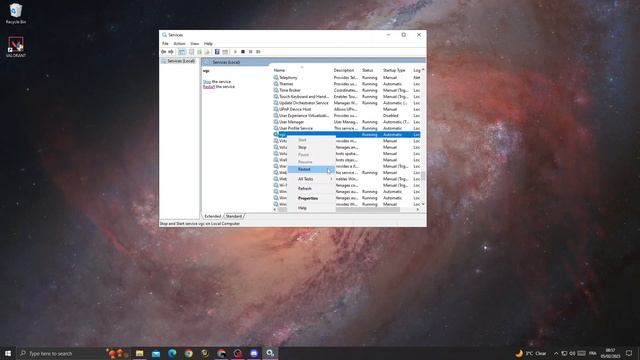The image size is (640, 360).
Task: Click the horizontal scrollbar in services list
Action: click(339, 210)
